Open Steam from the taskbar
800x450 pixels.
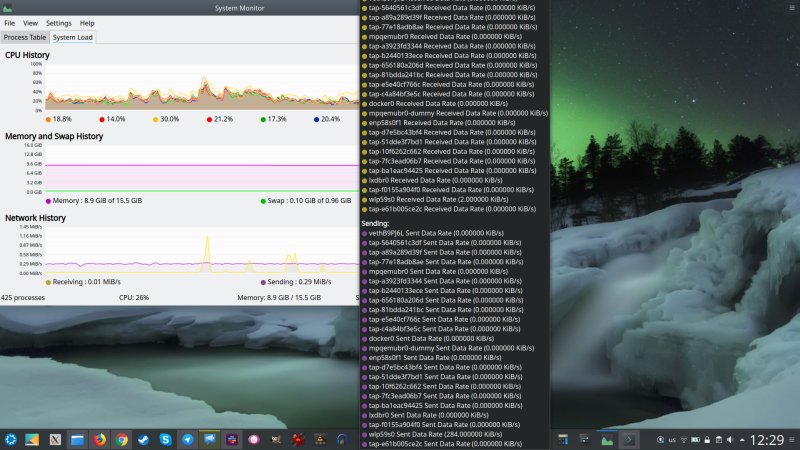143,439
